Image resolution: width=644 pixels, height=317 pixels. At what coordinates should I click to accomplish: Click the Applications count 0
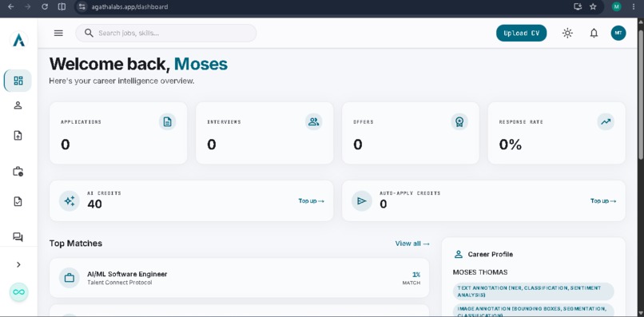coord(66,145)
